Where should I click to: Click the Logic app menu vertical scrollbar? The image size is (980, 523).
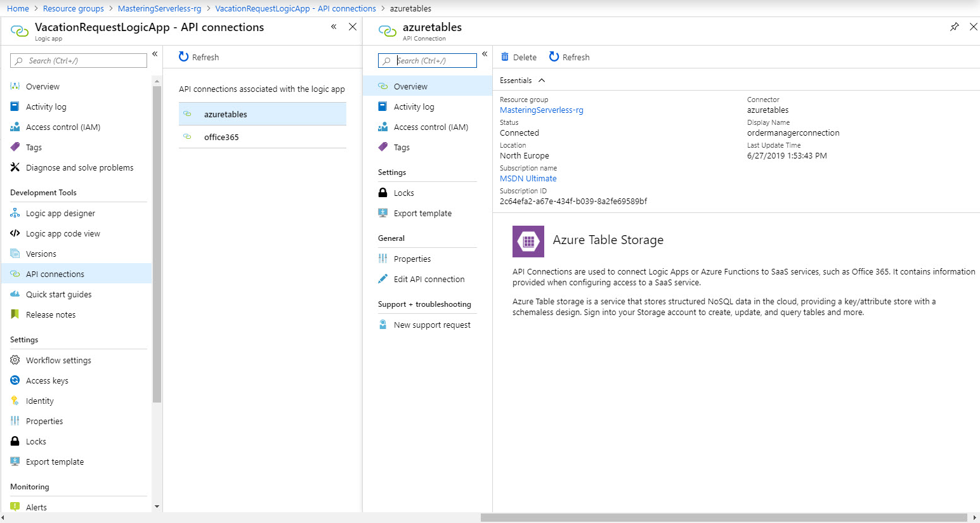point(157,245)
